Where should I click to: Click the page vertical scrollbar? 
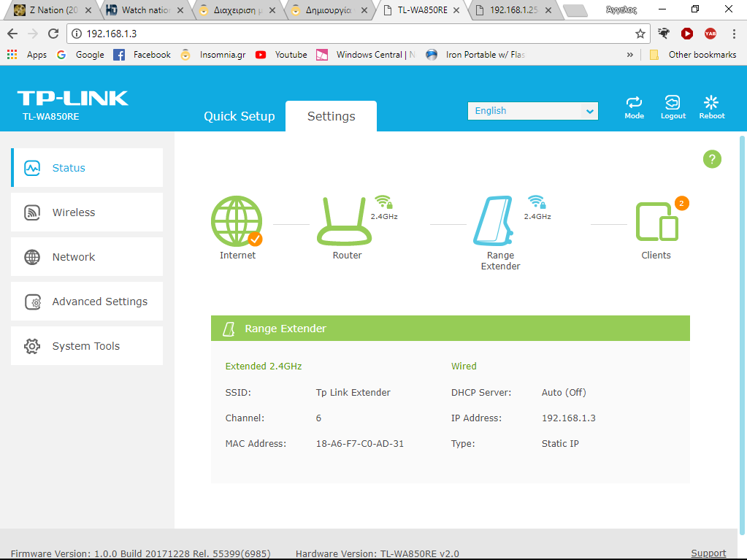pos(742,334)
